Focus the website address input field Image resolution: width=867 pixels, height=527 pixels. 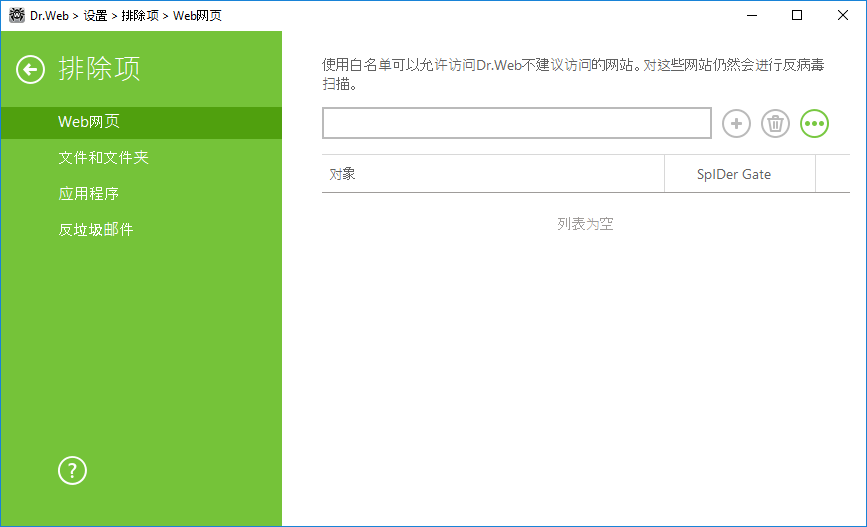click(516, 123)
